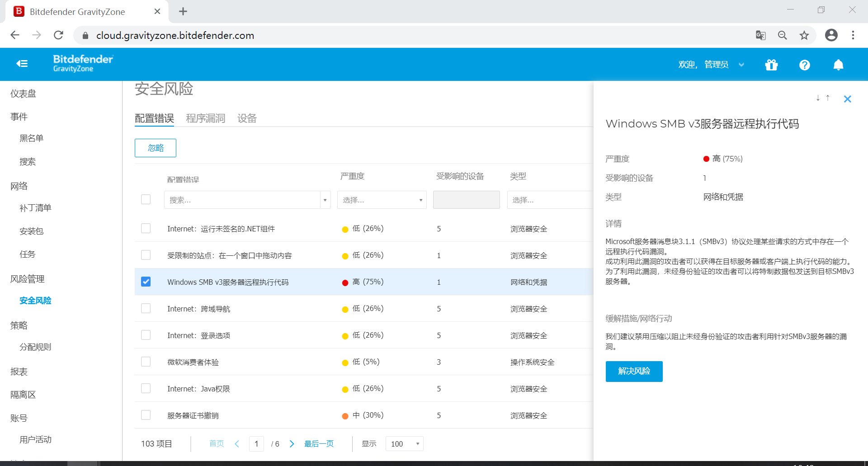The height and width of the screenshot is (466, 868).
Task: Open 搜索 in the sidebar
Action: 27,161
